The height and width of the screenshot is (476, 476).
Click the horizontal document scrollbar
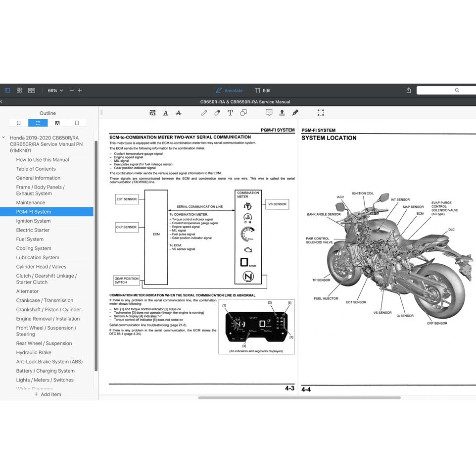pyautogui.click(x=299, y=398)
